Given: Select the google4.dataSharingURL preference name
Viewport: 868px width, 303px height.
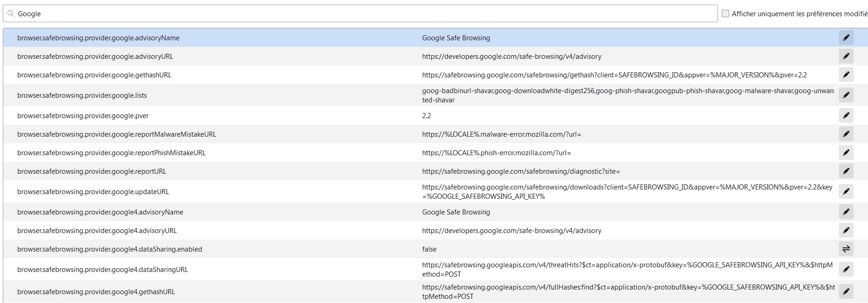Looking at the screenshot, I should tap(102, 270).
